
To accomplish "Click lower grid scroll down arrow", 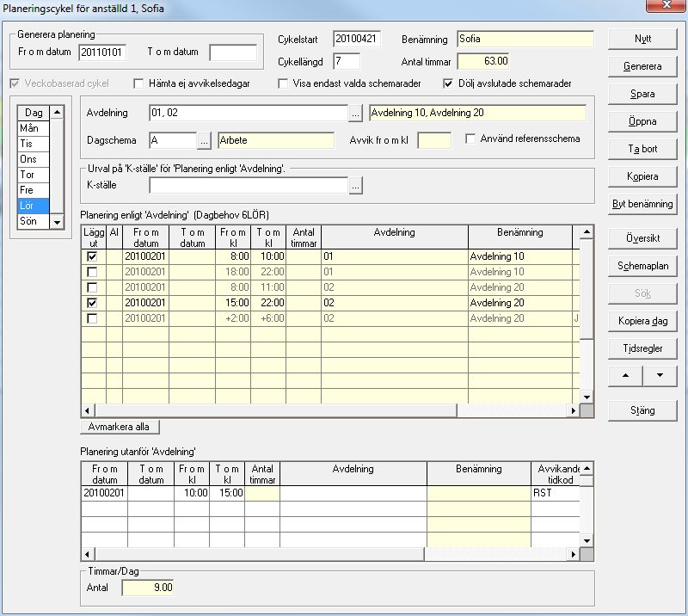I will (587, 541).
